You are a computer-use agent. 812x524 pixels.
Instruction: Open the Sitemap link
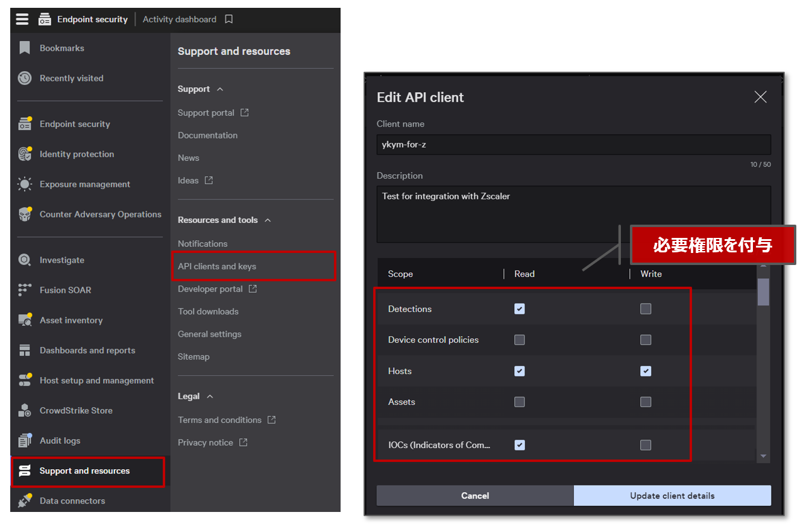tap(194, 357)
